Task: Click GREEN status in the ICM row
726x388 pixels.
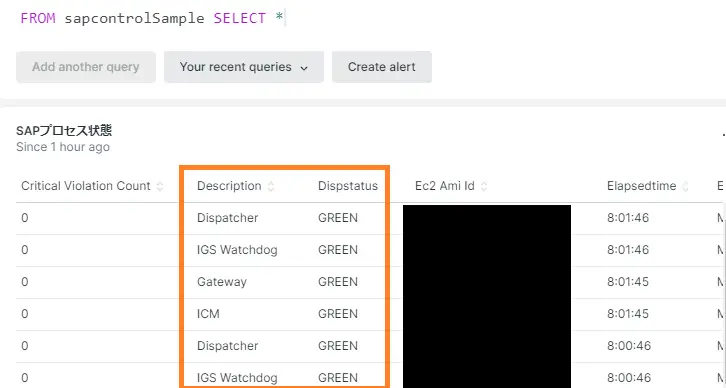Action: [338, 314]
